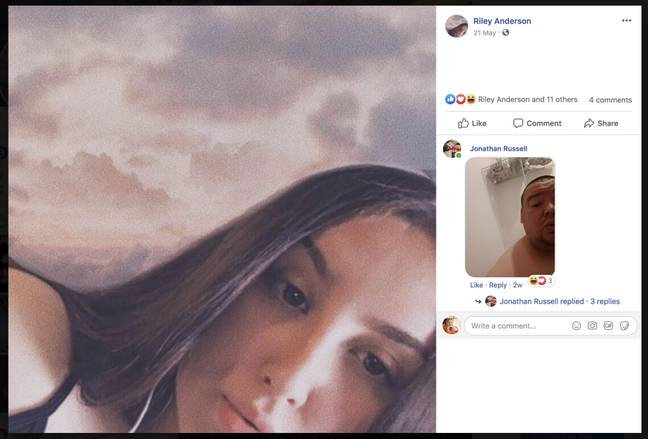Viewport: 648px width, 439px height.
Task: Attach a photo using camera icon
Action: 592,326
